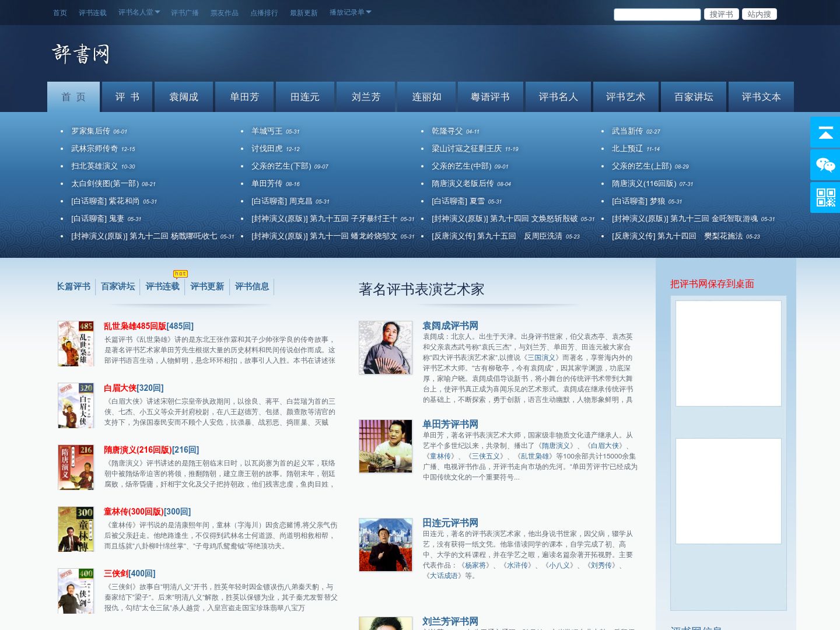Click 隋唐演义 book cover thumbnail
Viewport: 840px width, 630px height.
point(76,467)
